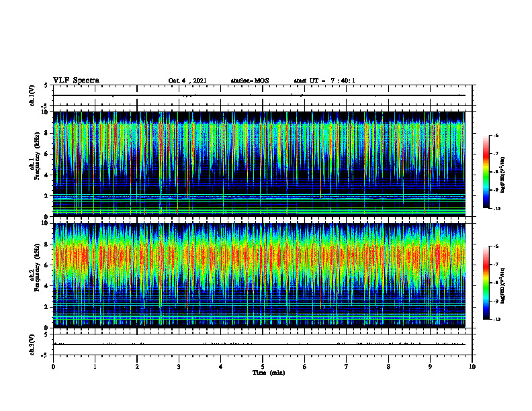Screen dimensions: 532x411
Task: Click tick label "3" on the time axis
Action: (x=179, y=367)
